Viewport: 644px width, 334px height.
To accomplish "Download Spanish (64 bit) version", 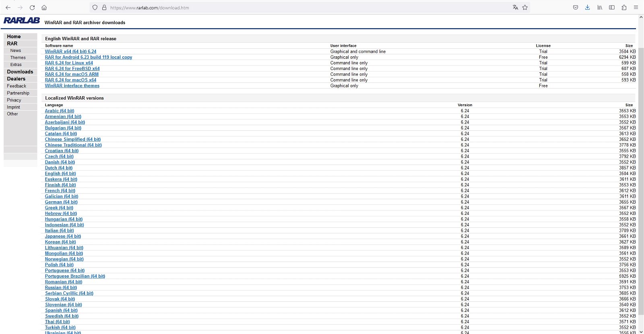I will pyautogui.click(x=61, y=311).
